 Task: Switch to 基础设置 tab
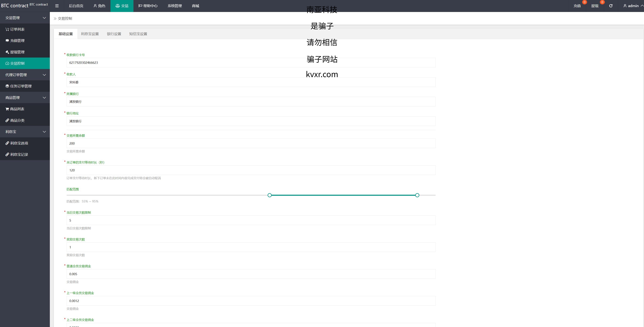coord(66,34)
